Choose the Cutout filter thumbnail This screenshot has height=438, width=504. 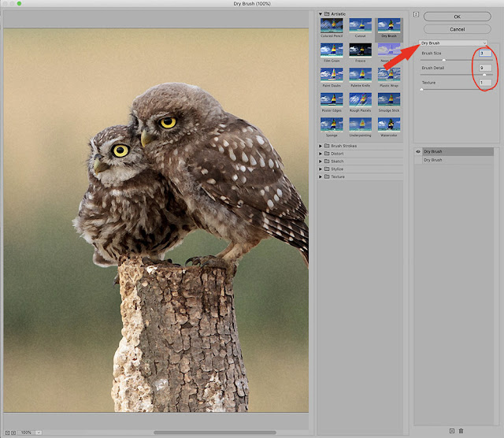[360, 25]
